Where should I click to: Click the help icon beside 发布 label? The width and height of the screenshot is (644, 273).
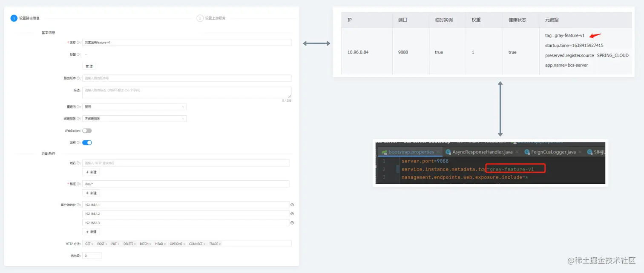pyautogui.click(x=78, y=142)
